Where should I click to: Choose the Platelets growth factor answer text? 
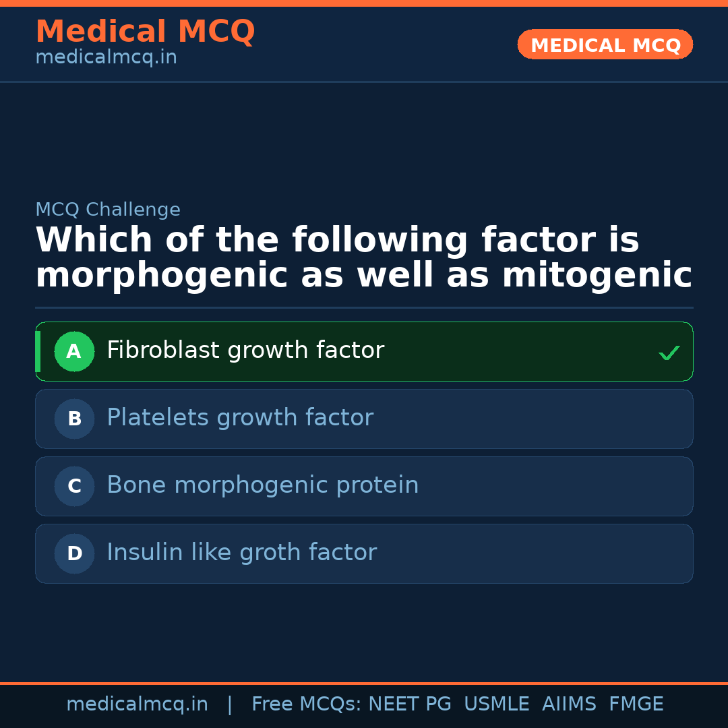[240, 418]
